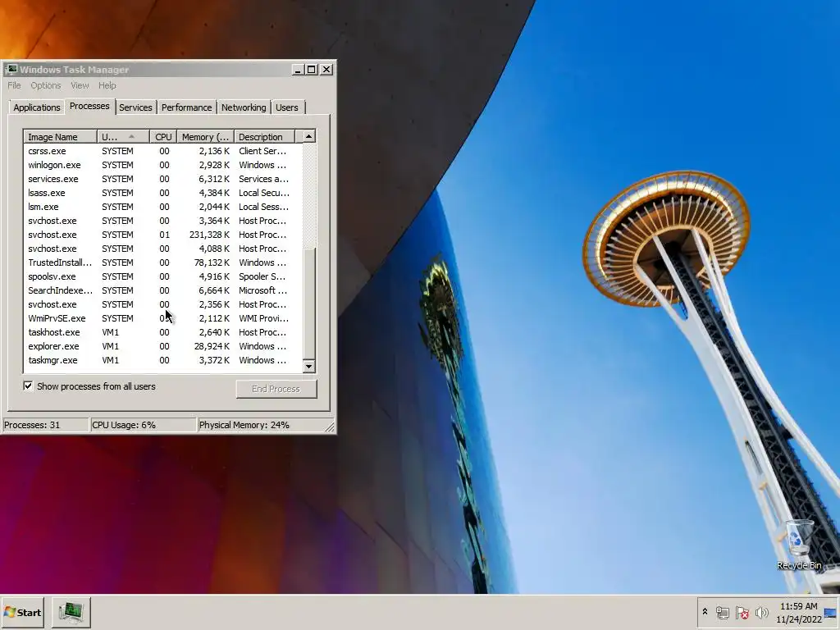Click the 11/24/2022 date in tray
This screenshot has height=630, width=840.
pos(799,619)
